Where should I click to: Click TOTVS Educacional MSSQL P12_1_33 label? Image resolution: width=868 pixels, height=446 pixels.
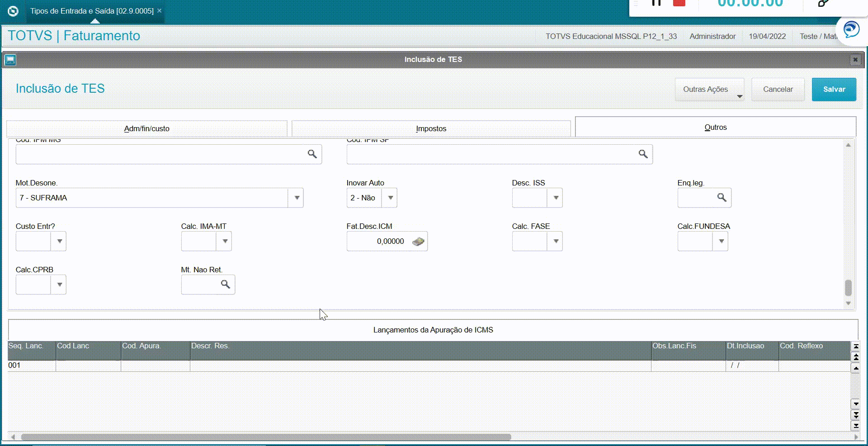pos(611,36)
